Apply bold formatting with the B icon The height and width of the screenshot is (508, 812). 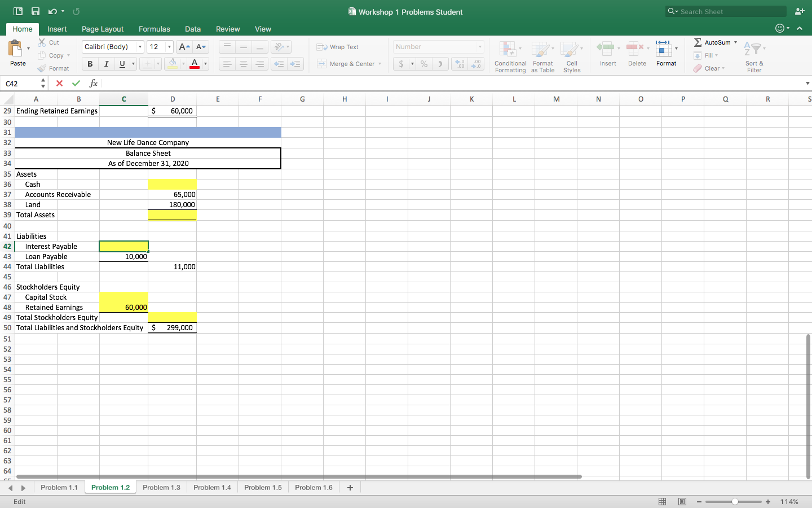tap(89, 64)
